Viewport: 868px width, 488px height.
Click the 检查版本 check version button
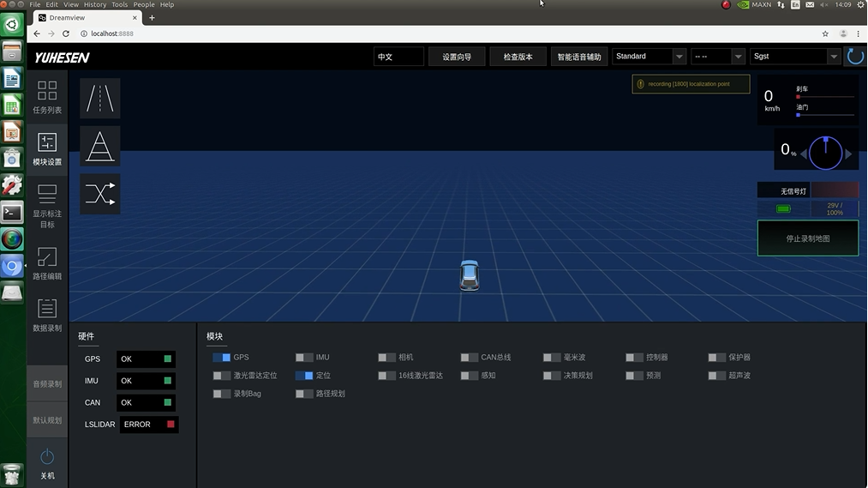[518, 57]
